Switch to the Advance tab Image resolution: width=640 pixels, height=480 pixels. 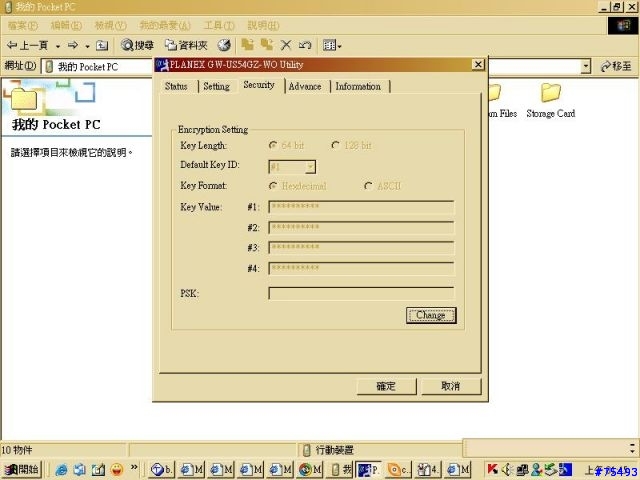[x=305, y=87]
